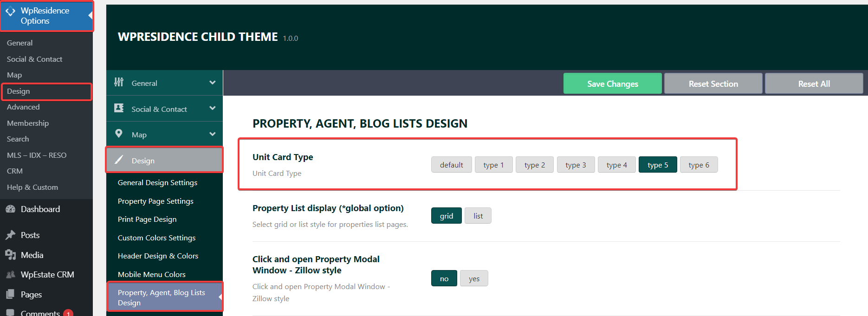Click the Dashboard gauge icon
Viewport: 868px width, 316px height.
(10, 209)
